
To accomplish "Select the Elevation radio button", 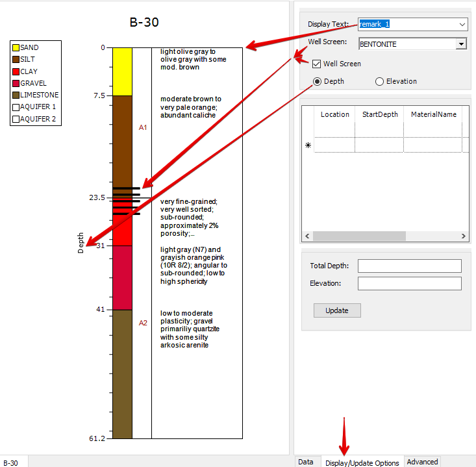I will [379, 81].
